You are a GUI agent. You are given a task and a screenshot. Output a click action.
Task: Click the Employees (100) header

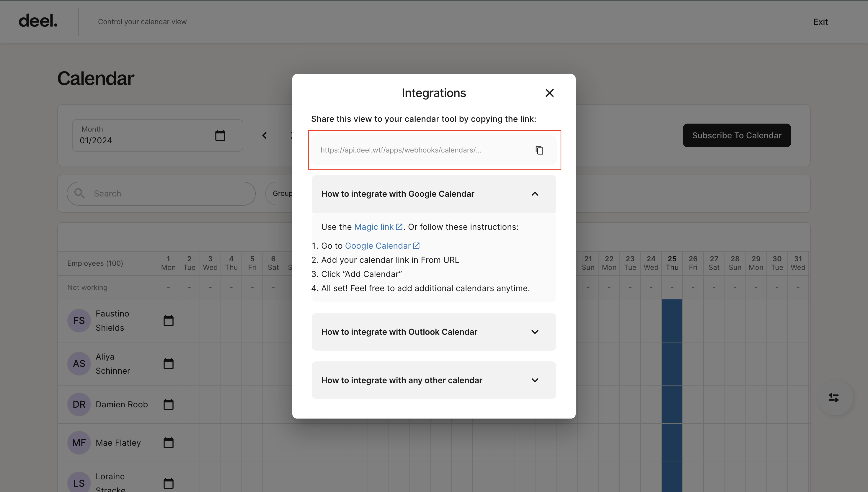click(95, 263)
